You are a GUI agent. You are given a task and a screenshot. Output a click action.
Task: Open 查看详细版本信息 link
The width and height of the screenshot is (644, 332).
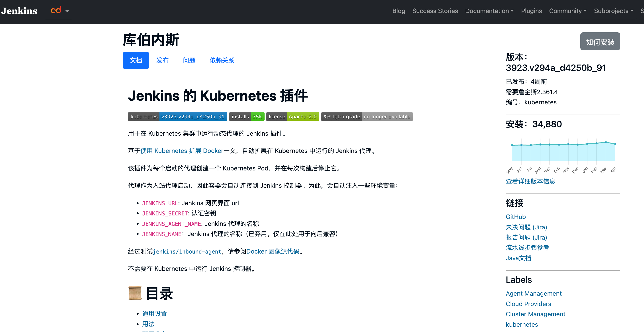tap(530, 181)
